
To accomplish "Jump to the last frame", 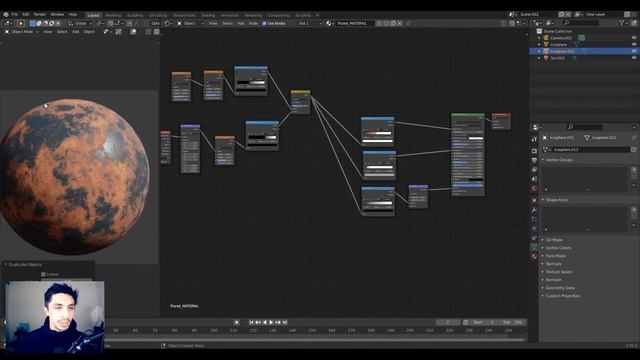I will click(x=285, y=322).
